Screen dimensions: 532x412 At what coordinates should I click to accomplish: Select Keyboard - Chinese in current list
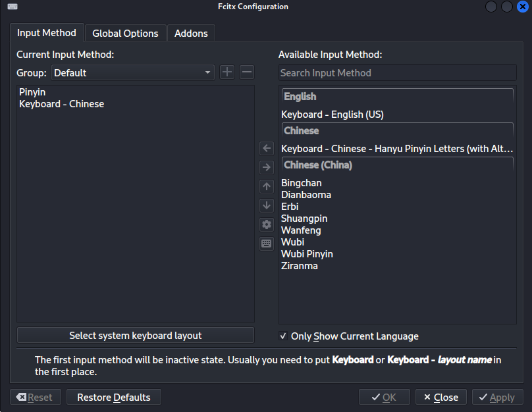136,104
